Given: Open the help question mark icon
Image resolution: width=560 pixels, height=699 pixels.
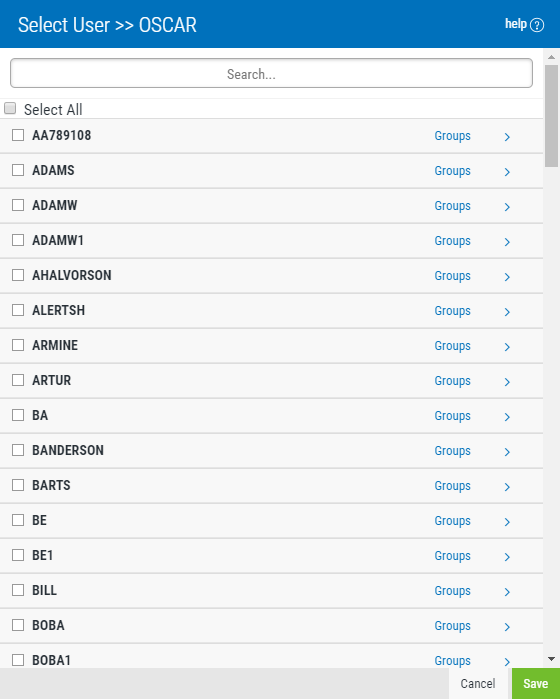Looking at the screenshot, I should click(537, 25).
